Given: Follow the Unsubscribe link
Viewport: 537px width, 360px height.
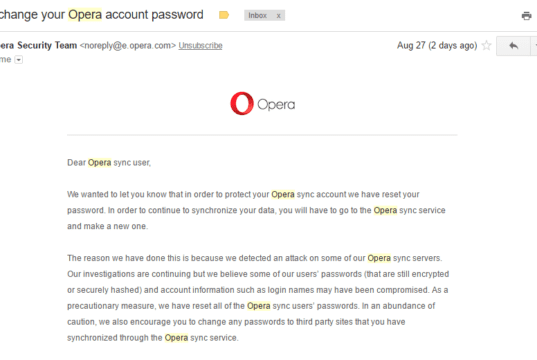Looking at the screenshot, I should 200,46.
